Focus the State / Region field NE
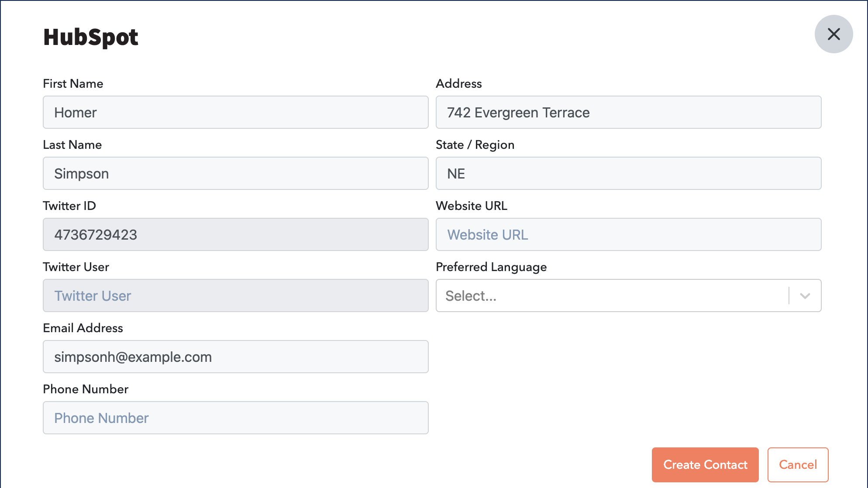The width and height of the screenshot is (868, 488). [628, 174]
